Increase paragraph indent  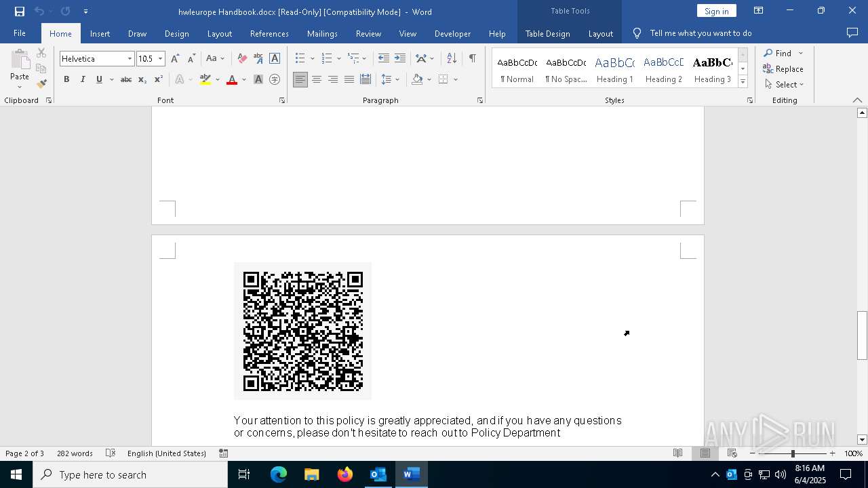(x=400, y=59)
